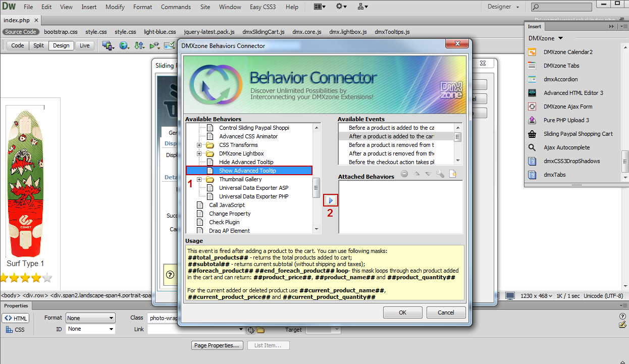Click the Page Properties button
Screen dimensions: 629x364
point(218,345)
